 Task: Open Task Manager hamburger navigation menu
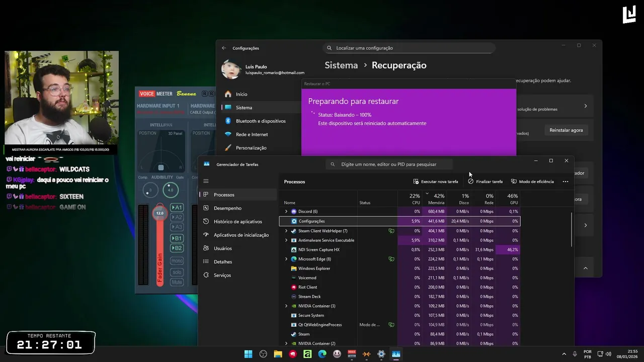[206, 181]
